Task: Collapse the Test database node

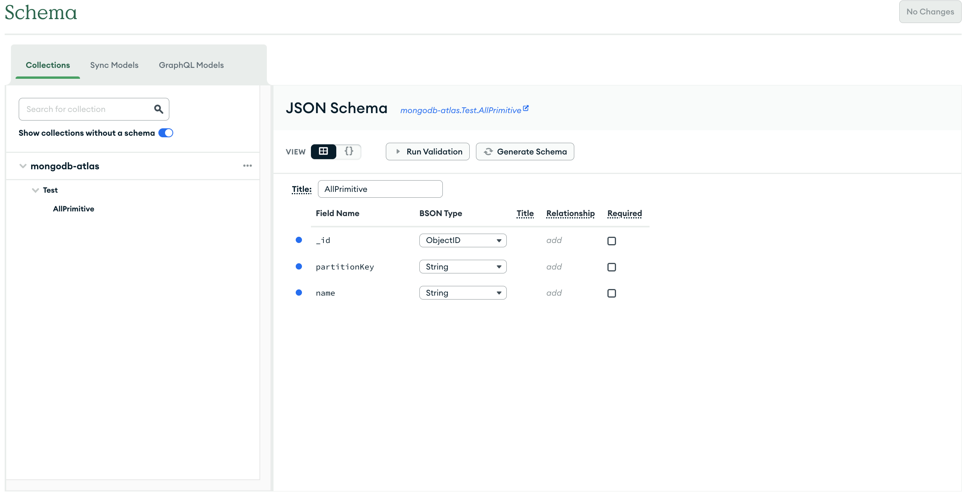Action: pos(36,190)
